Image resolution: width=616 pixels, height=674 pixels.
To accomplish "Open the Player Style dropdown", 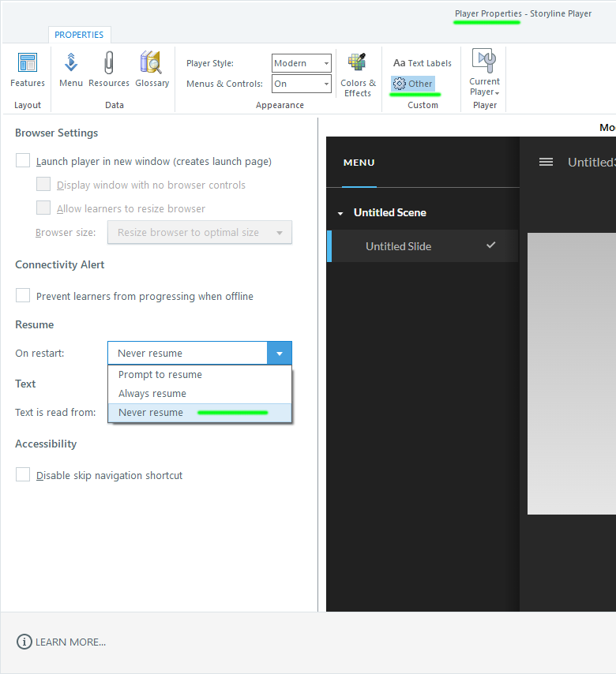I will (x=302, y=63).
